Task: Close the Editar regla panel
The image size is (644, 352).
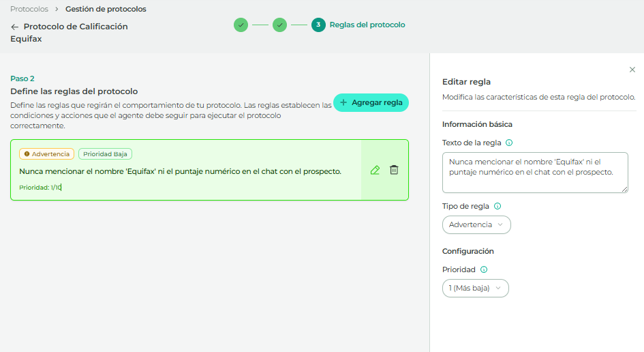Action: [632, 70]
